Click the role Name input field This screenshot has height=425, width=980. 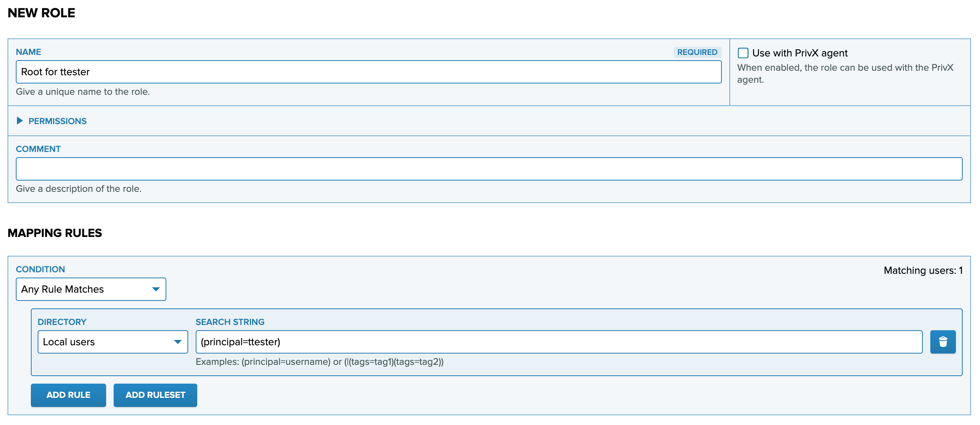coord(368,72)
